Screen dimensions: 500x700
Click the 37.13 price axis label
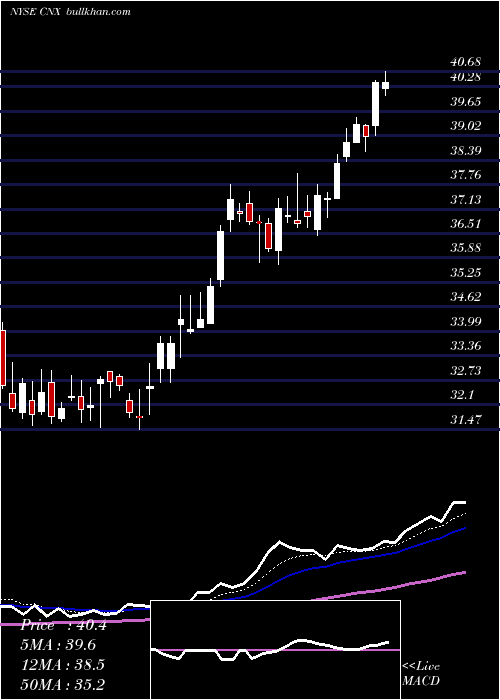point(466,199)
